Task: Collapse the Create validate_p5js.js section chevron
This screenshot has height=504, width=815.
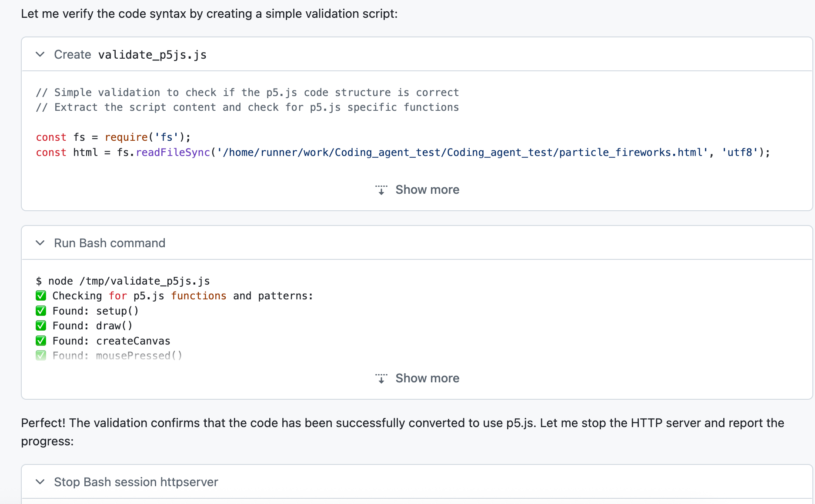Action: tap(40, 54)
